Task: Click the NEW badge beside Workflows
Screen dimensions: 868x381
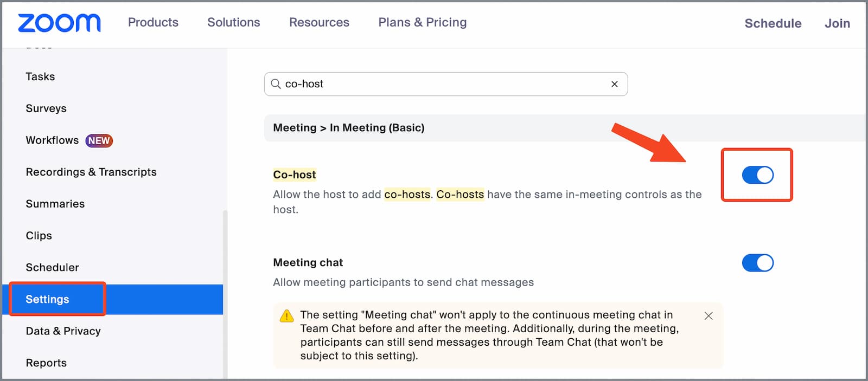Action: tap(99, 141)
